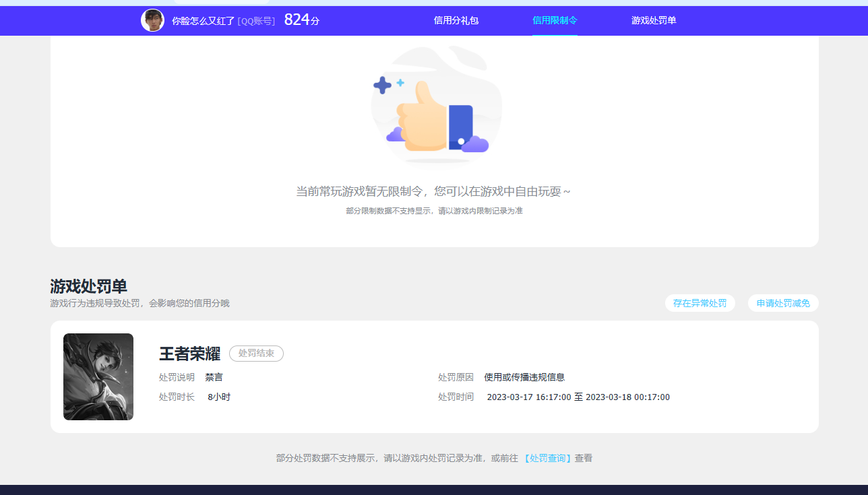Click the 处罚结束 status badge
This screenshot has width=868, height=495.
tap(256, 354)
